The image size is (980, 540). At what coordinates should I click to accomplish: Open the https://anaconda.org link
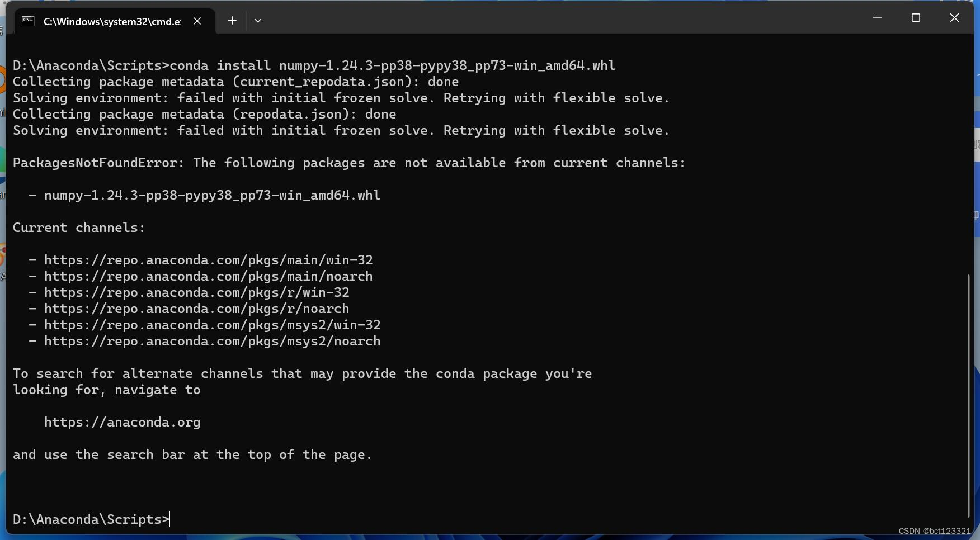point(122,422)
